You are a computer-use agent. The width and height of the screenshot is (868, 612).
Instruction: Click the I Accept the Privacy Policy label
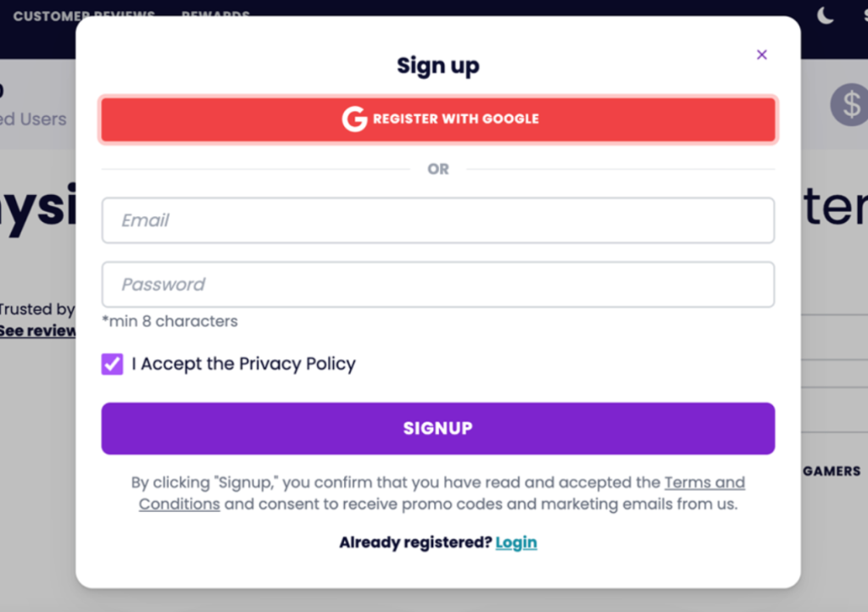(x=243, y=364)
